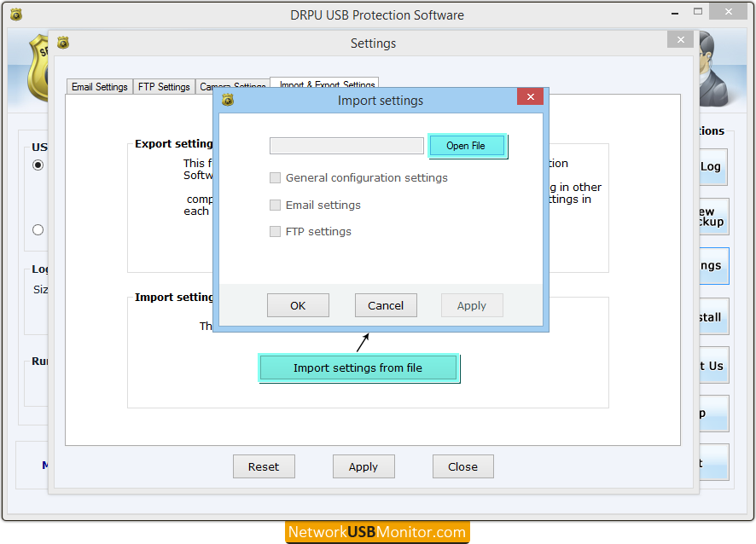Click the uninstall button in main window
This screenshot has height=544, width=756.
click(x=713, y=316)
